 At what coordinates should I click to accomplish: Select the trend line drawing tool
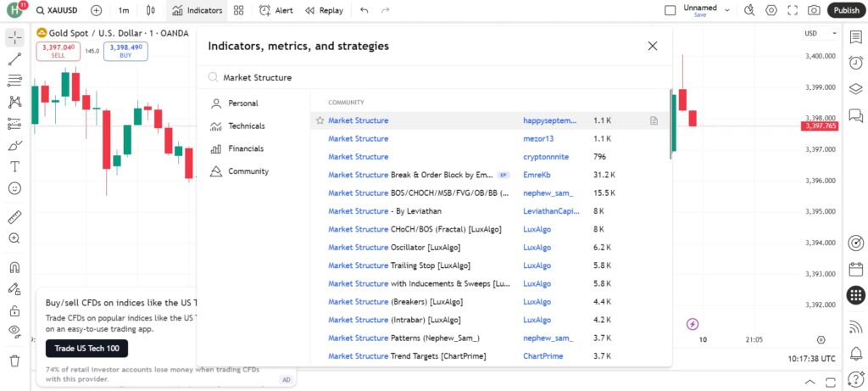click(14, 59)
